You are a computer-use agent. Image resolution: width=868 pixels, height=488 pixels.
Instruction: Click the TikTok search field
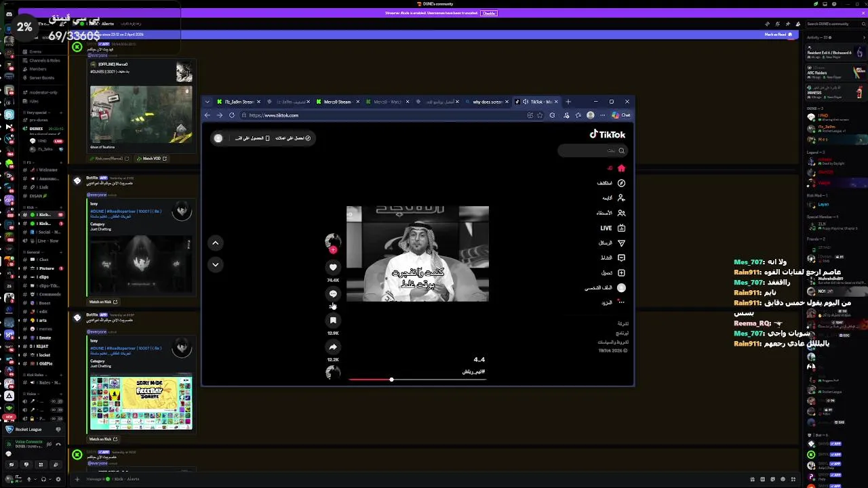pos(592,150)
